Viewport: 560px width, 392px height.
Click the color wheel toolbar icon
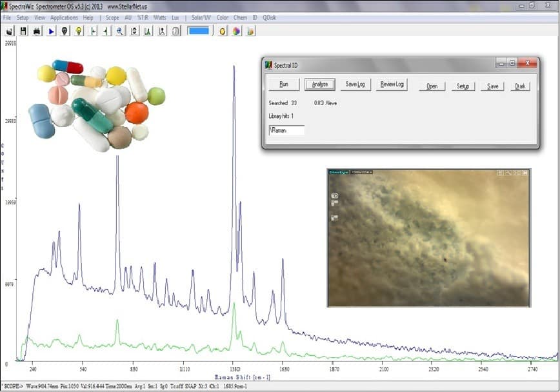[237, 31]
